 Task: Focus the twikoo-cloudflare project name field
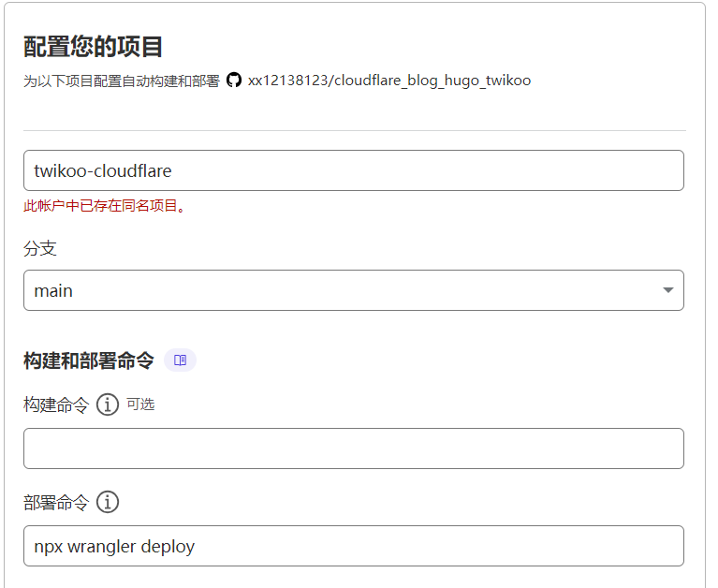click(353, 170)
